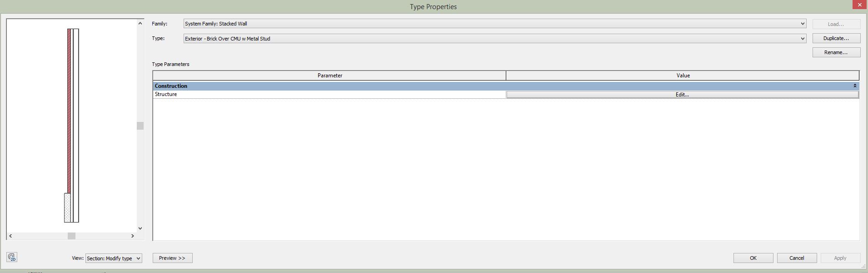Click the preview scroll right arrow
Viewport: 868px width, 273px height.
(133, 236)
